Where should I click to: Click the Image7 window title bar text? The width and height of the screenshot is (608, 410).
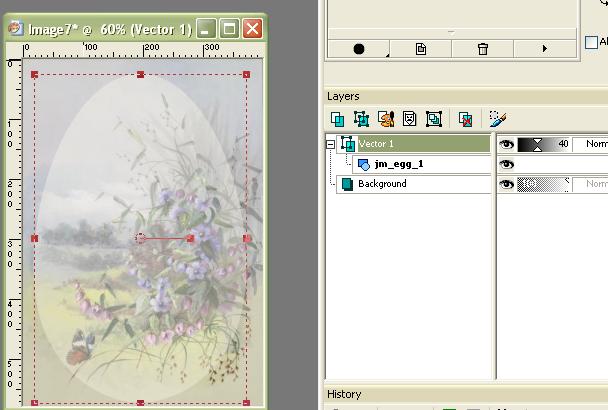110,29
